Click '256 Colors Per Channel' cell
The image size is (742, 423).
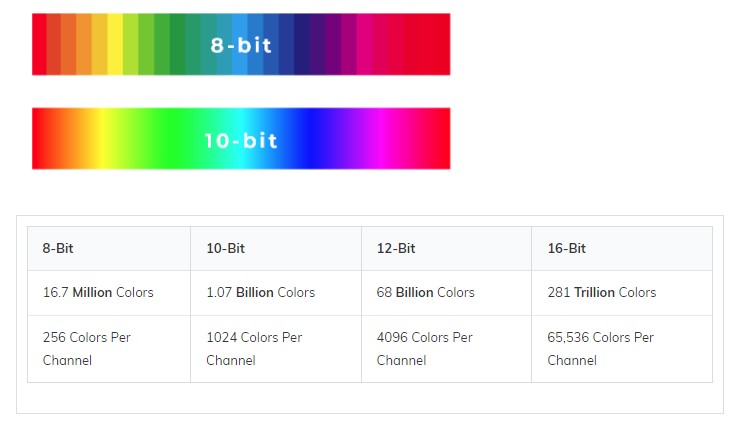click(x=109, y=349)
